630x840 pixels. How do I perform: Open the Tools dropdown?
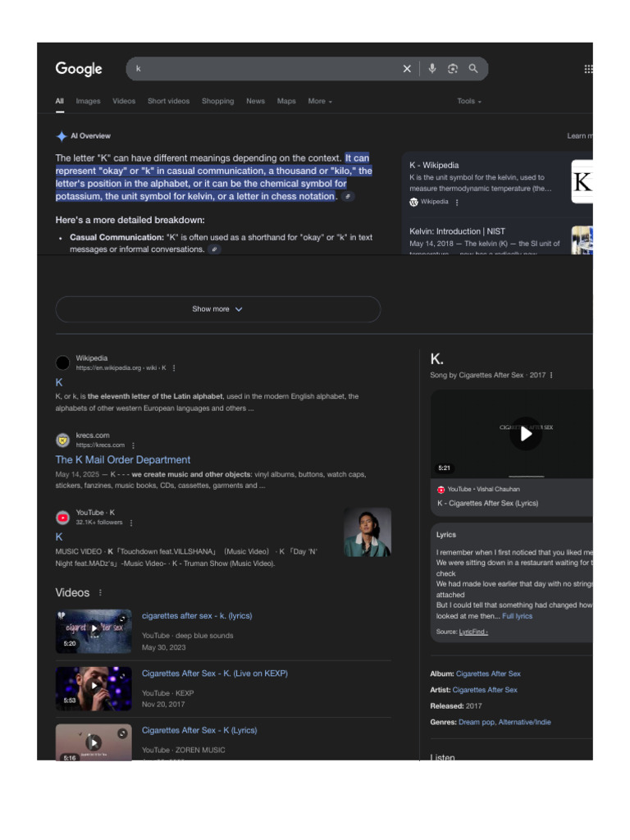[x=469, y=101]
